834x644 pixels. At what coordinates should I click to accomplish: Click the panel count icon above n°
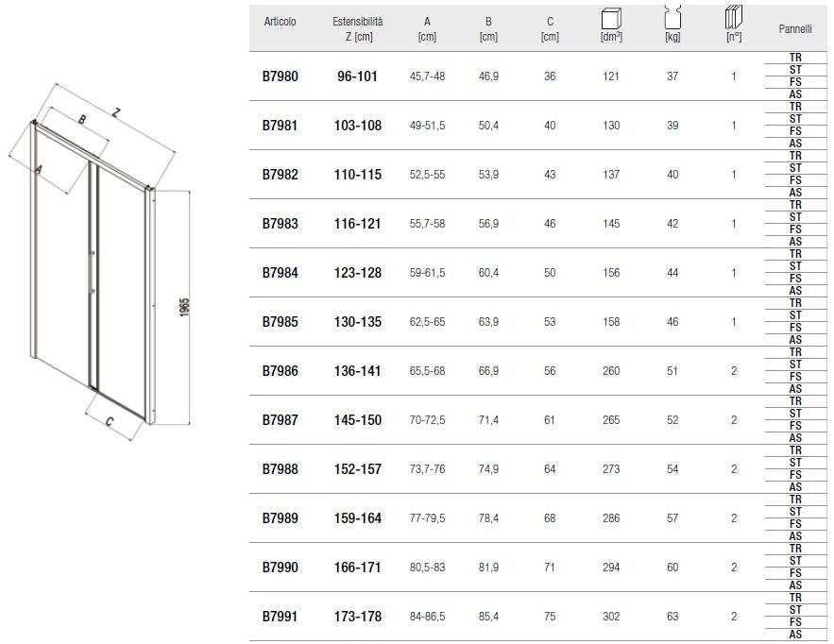733,17
